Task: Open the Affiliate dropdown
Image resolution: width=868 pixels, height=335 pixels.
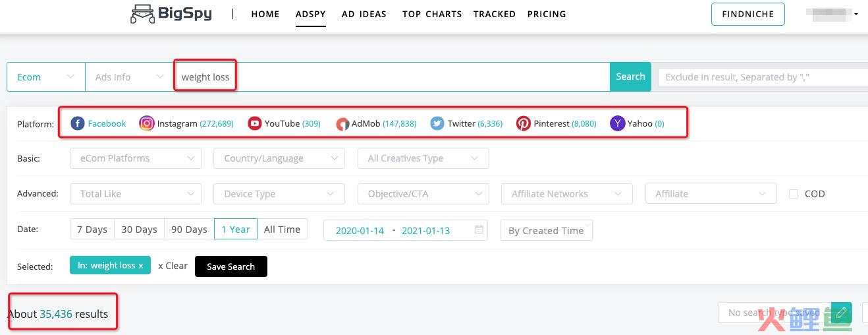Action: [x=711, y=194]
